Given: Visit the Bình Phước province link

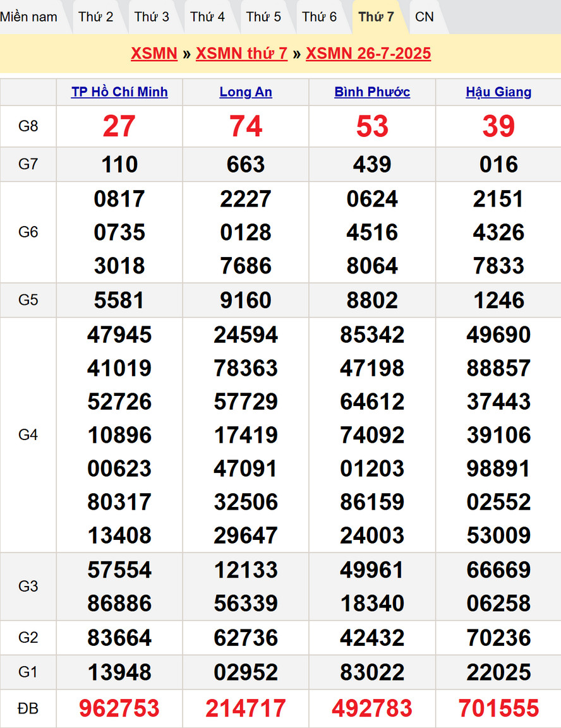Looking at the screenshot, I should point(372,92).
